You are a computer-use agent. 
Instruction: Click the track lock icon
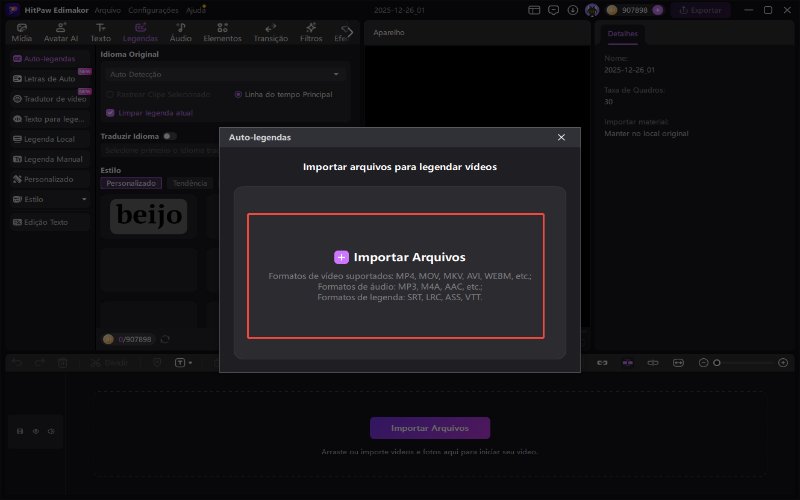pos(20,431)
